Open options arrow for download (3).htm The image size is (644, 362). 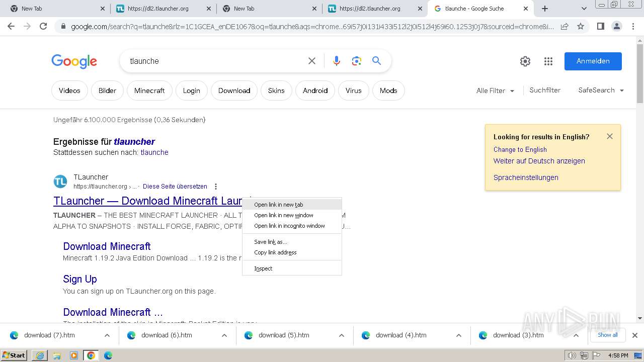click(x=576, y=335)
